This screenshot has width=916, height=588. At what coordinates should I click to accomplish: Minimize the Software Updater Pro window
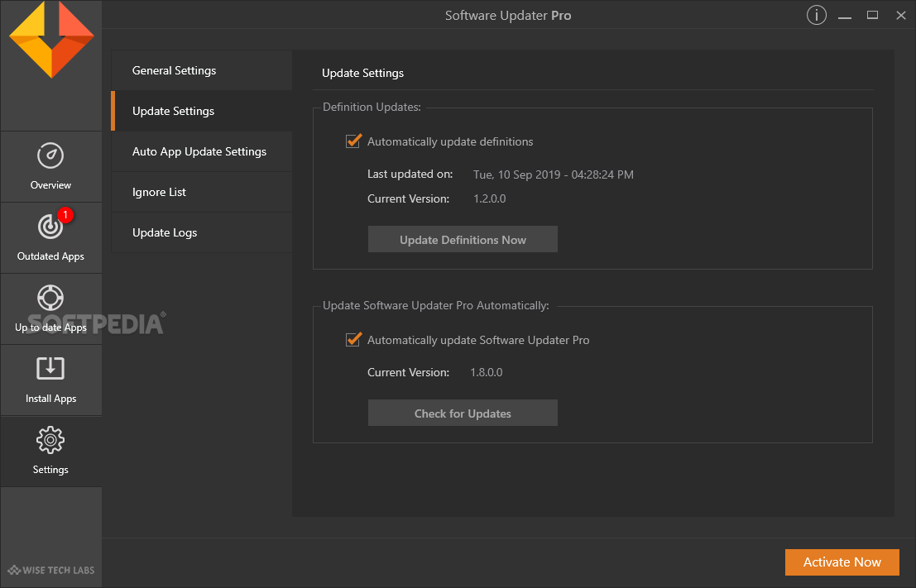tap(844, 16)
